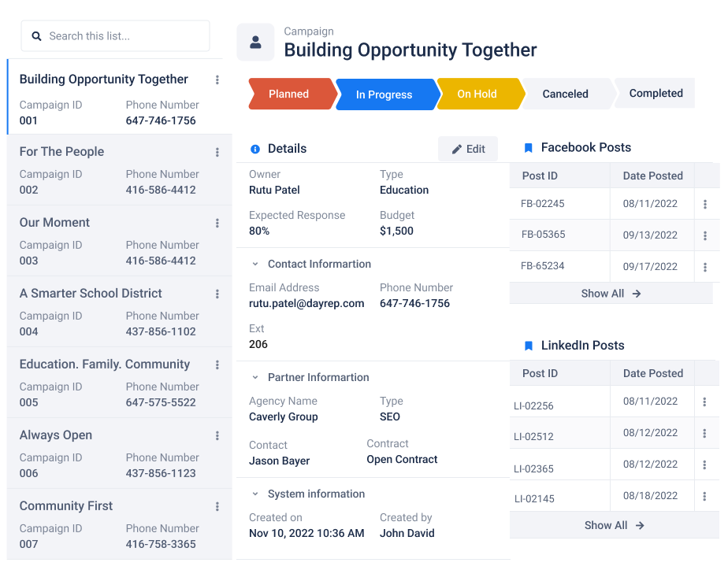Set campaign status to Completed

coord(655,93)
